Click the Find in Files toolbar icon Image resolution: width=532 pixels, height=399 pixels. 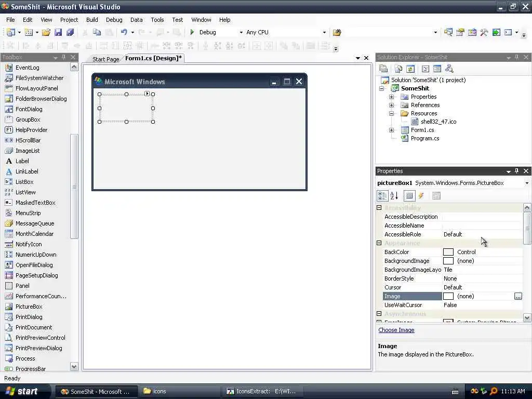(337, 32)
